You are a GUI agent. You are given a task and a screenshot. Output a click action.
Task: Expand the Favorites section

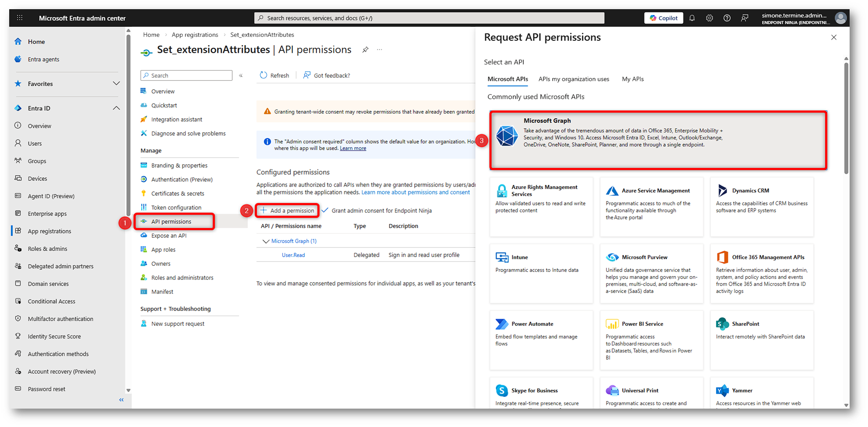pyautogui.click(x=116, y=84)
